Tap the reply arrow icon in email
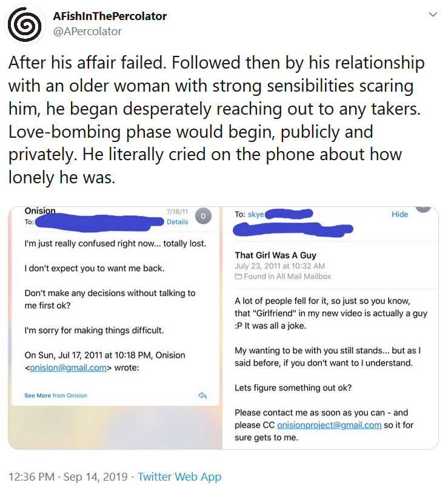Viewport: 448px width, 494px height. [x=202, y=396]
